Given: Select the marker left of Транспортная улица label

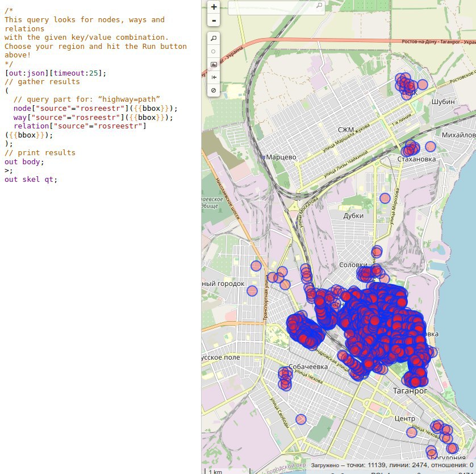Looking at the screenshot, I should [252, 290].
